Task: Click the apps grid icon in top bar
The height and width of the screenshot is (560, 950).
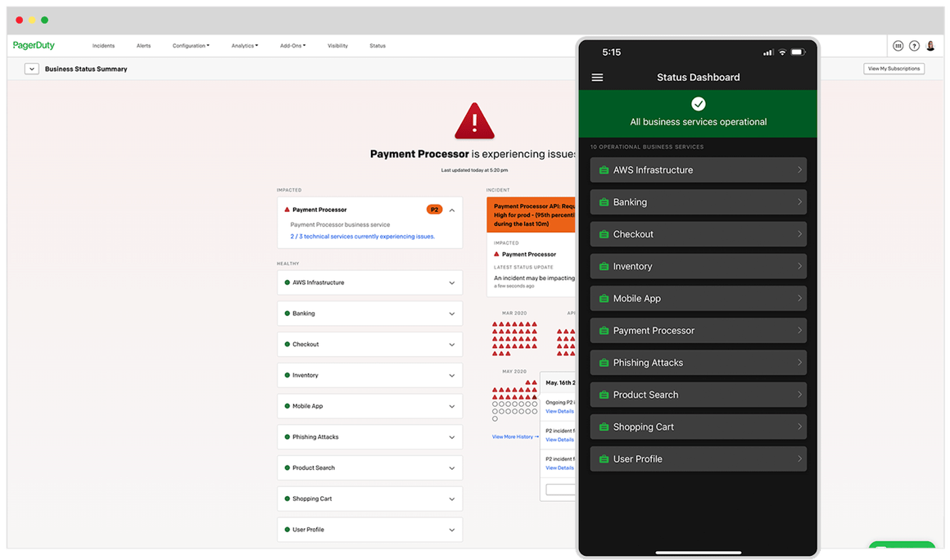Action: [x=899, y=45]
